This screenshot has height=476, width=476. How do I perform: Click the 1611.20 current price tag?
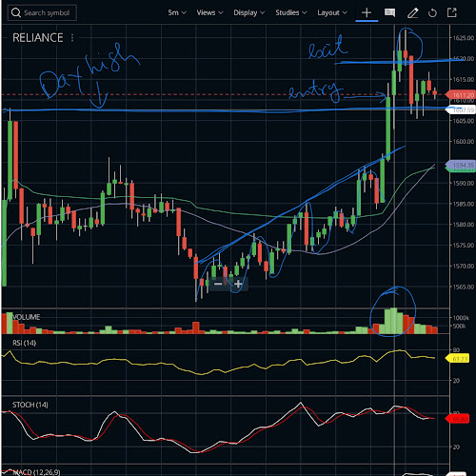pyautogui.click(x=461, y=95)
